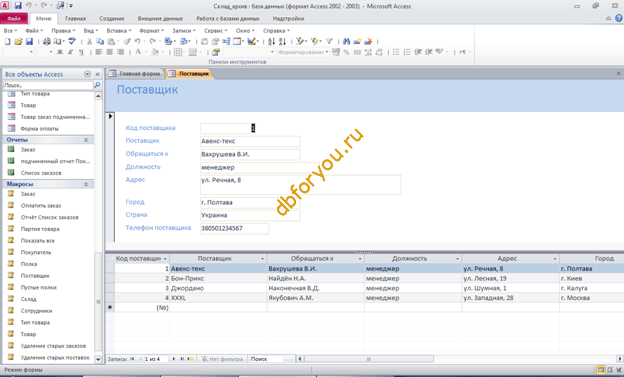Switch to Form View status bar icon
Image resolution: width=624 pixels, height=377 pixels.
click(x=601, y=370)
